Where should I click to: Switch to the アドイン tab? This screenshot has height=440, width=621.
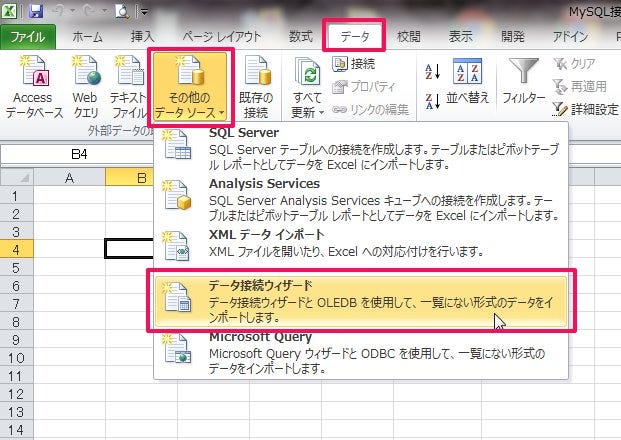(570, 37)
